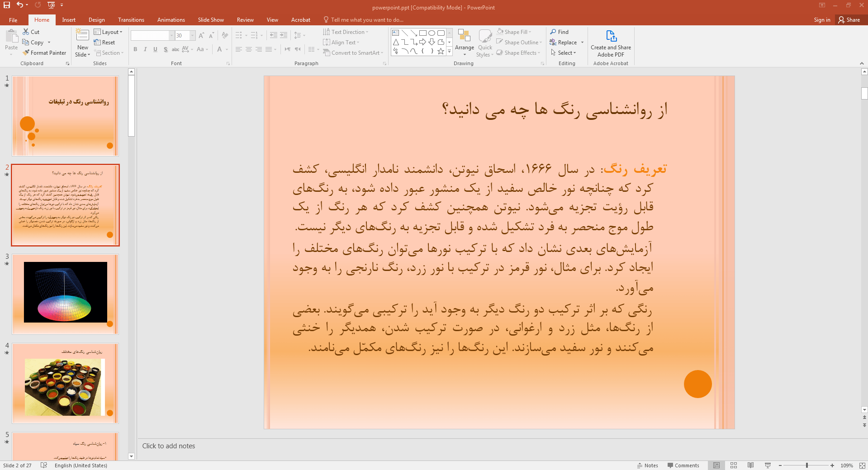Open the font size dropdown
The image size is (868, 470).
click(x=193, y=35)
